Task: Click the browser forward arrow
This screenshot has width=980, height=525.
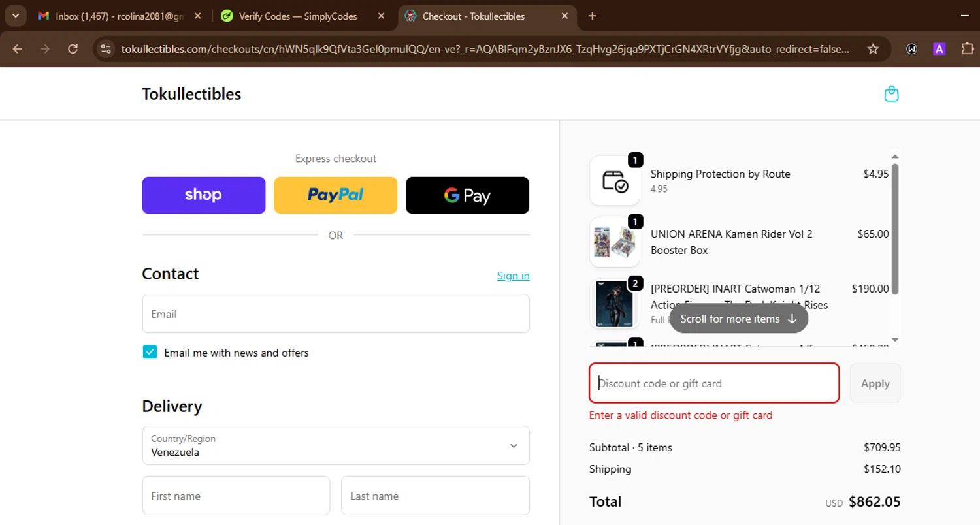Action: pos(45,49)
